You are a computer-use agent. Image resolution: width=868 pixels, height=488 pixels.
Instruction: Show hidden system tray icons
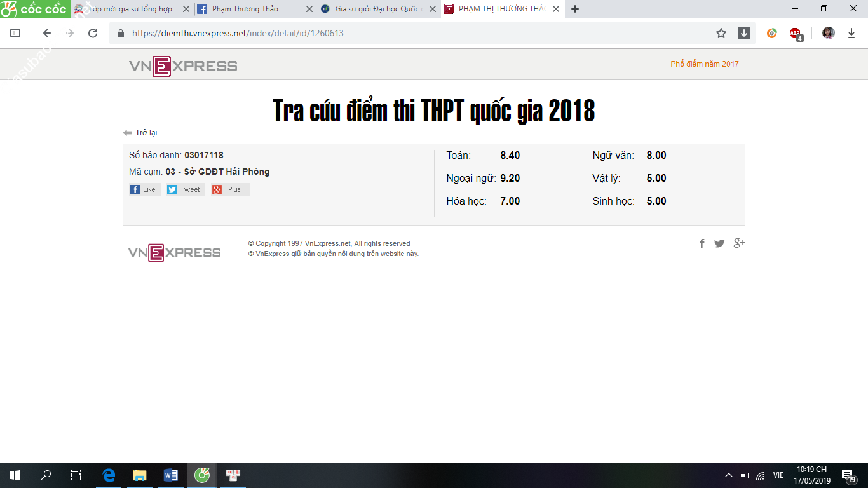pos(728,475)
